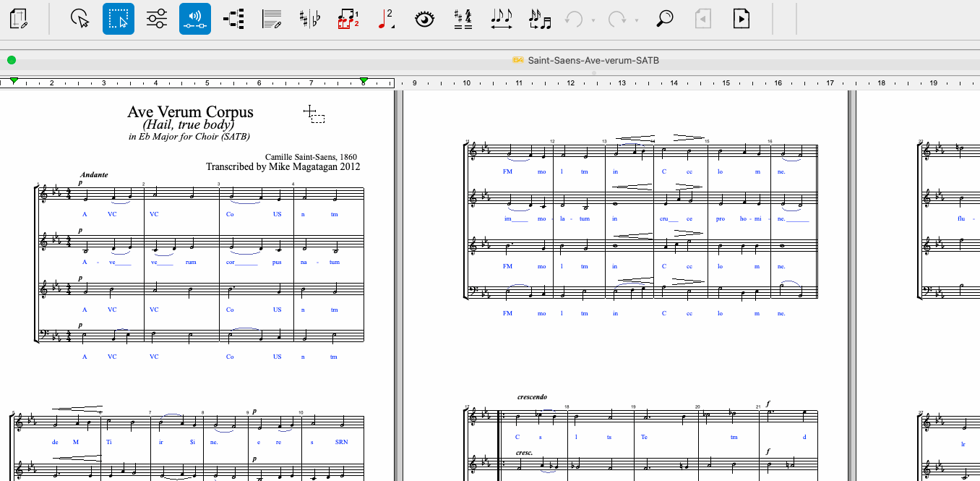The image size is (980, 481).
Task: Click the score notes pencil tool
Action: pos(272,19)
